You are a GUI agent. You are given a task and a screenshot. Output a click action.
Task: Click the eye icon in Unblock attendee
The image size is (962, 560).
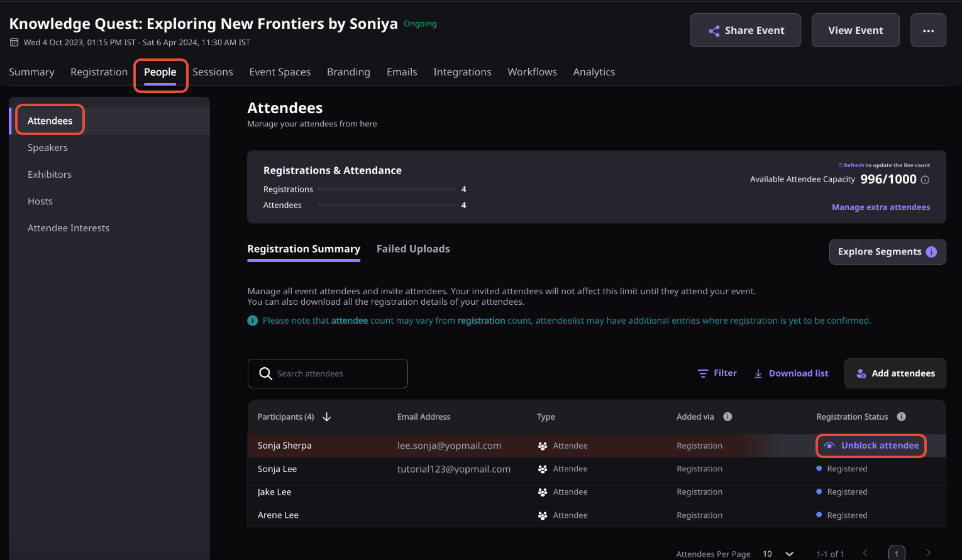click(x=829, y=446)
